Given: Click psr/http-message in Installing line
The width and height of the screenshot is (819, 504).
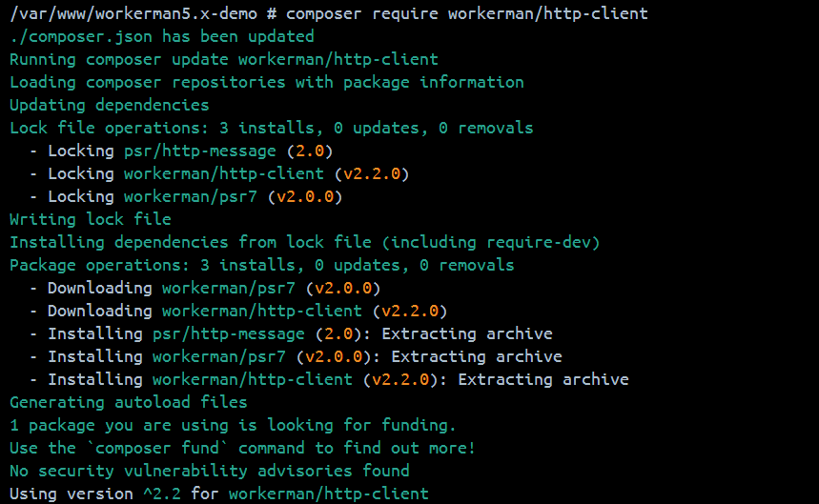Looking at the screenshot, I should [x=228, y=333].
